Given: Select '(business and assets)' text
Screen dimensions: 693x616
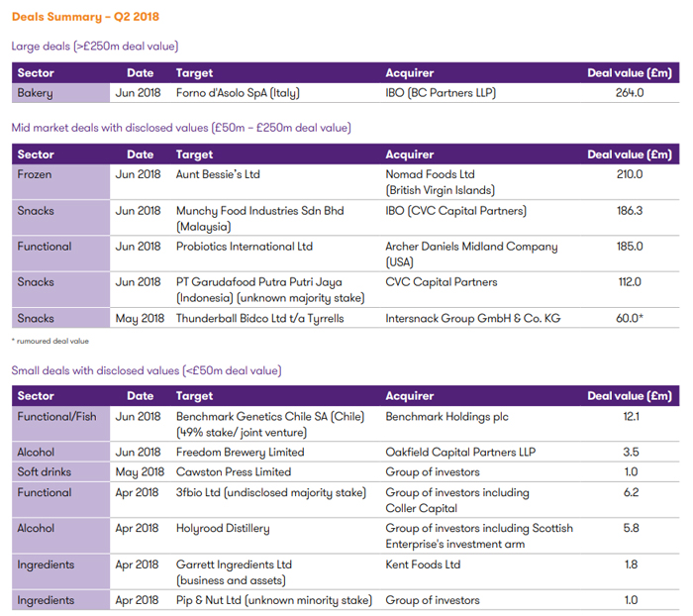Looking at the screenshot, I should [x=231, y=580].
